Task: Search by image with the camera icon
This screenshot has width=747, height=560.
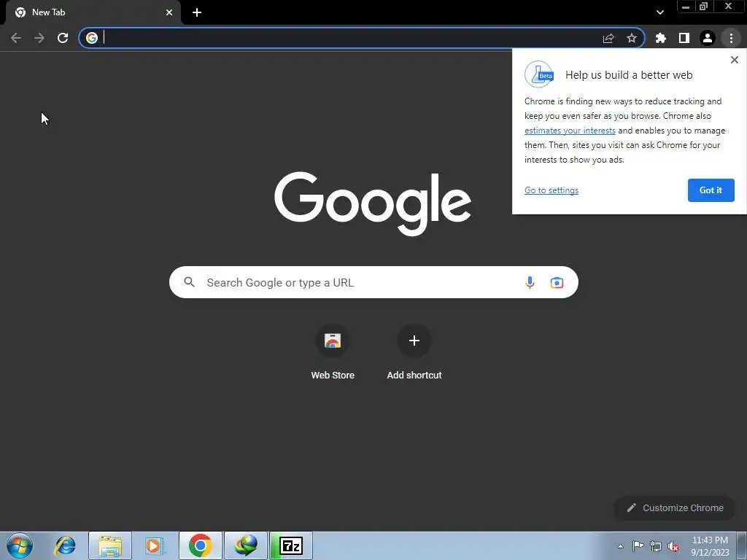Action: pyautogui.click(x=557, y=282)
